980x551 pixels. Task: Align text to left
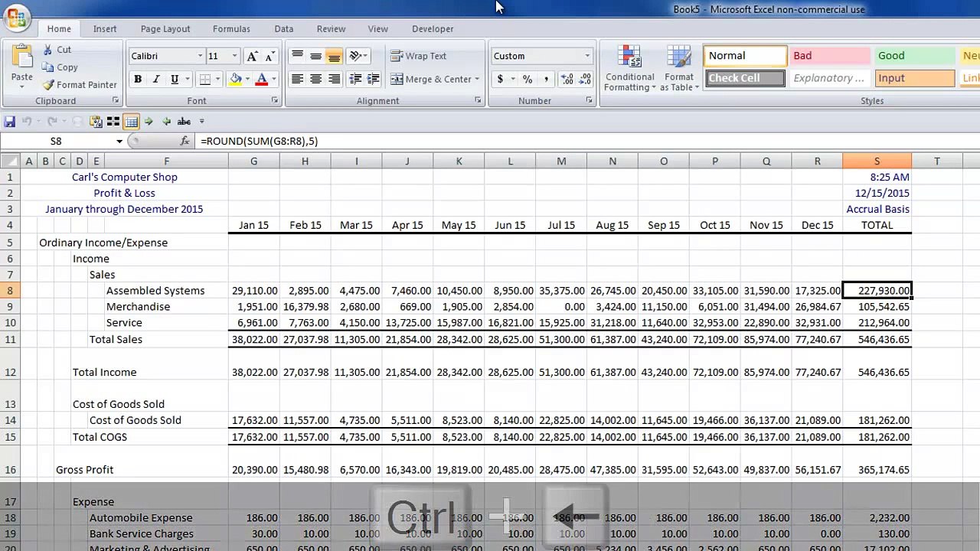click(x=297, y=79)
